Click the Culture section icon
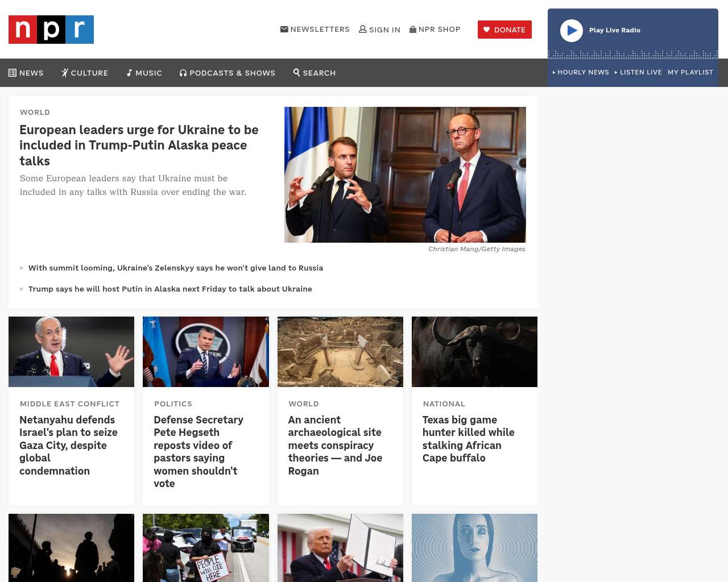Viewport: 728px width, 582px height. 65,73
